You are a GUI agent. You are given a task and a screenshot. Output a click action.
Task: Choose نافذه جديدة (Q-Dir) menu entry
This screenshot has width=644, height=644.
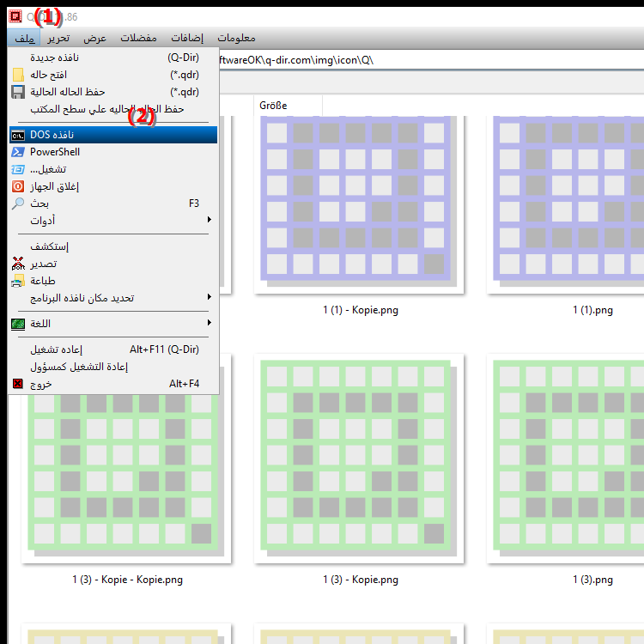tap(113, 58)
